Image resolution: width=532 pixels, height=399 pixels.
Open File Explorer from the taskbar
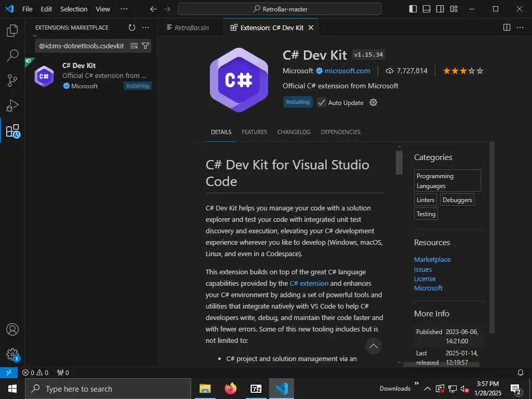click(x=205, y=389)
